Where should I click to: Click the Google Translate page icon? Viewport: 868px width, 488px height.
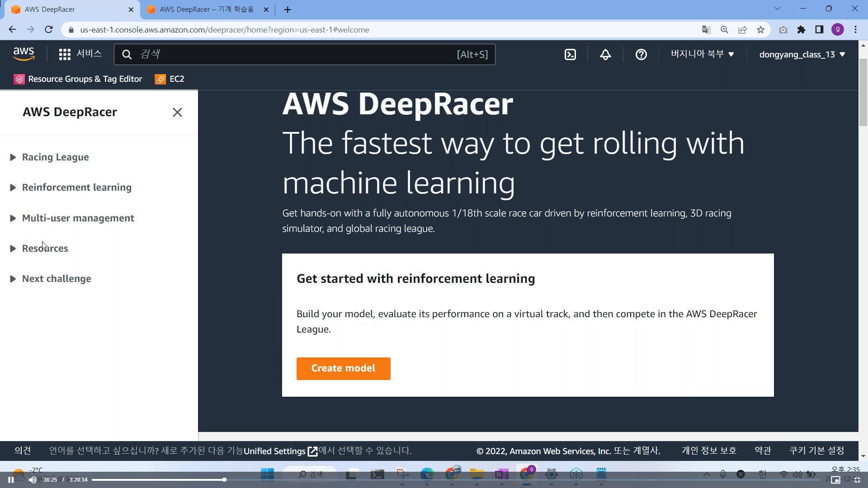706,30
